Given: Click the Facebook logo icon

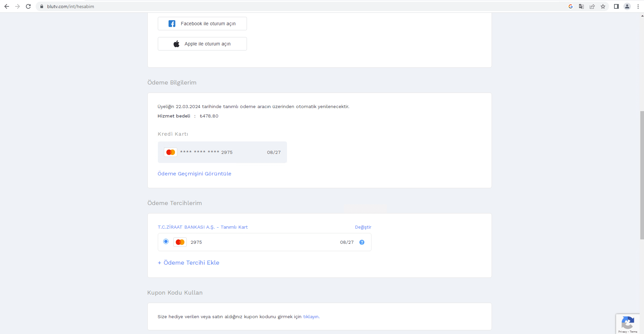Looking at the screenshot, I should pyautogui.click(x=172, y=24).
